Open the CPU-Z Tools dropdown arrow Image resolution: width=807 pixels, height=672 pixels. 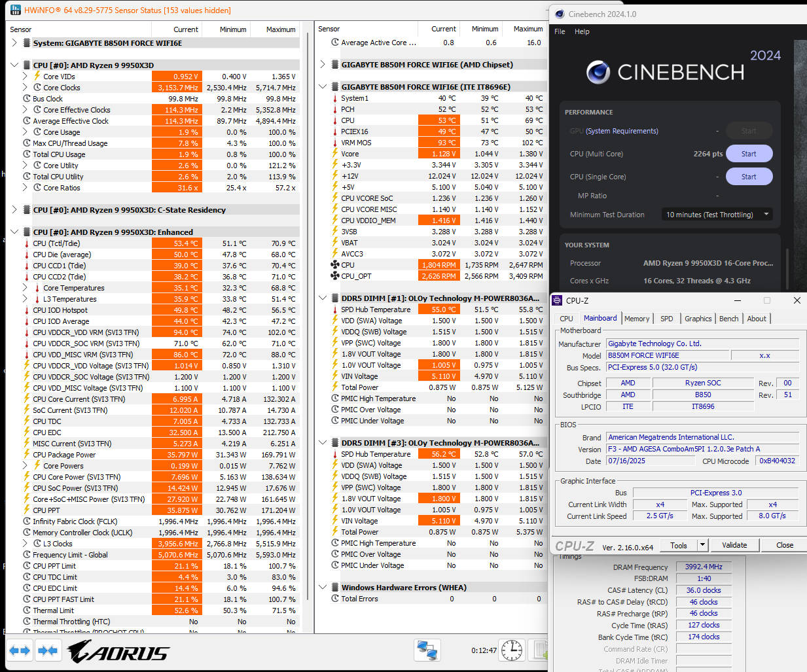click(702, 545)
